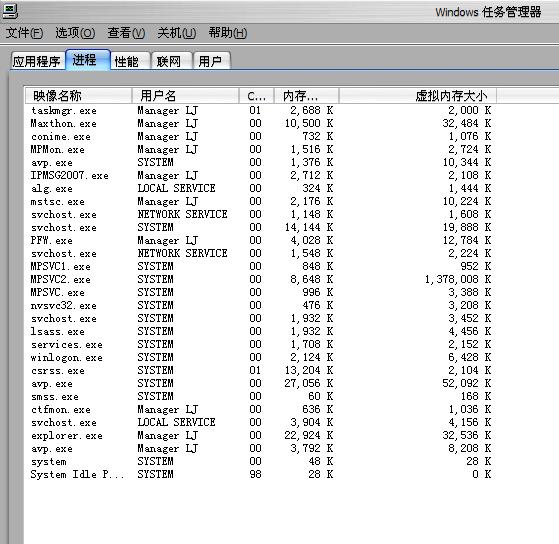
Task: Select the Maxthon.exe process row
Action: tap(260, 123)
